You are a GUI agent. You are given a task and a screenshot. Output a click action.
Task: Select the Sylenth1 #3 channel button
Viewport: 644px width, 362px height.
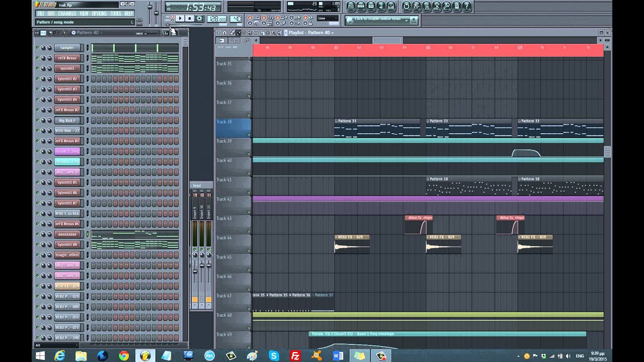click(x=67, y=89)
